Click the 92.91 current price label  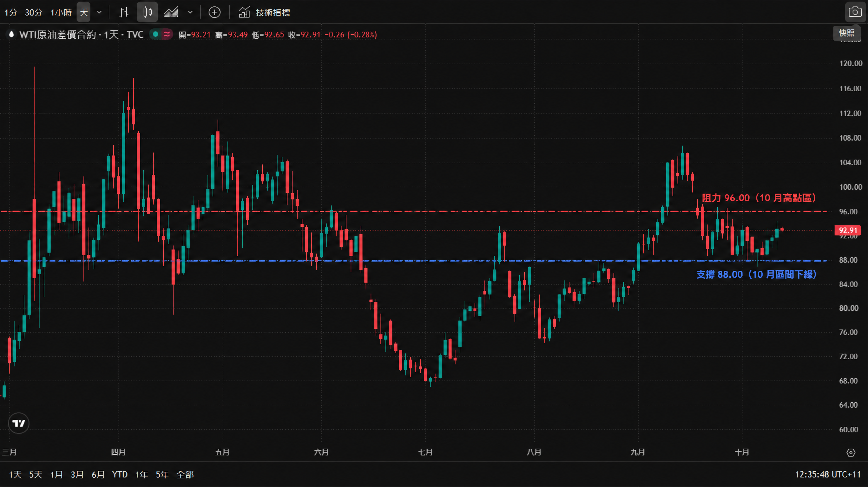847,231
